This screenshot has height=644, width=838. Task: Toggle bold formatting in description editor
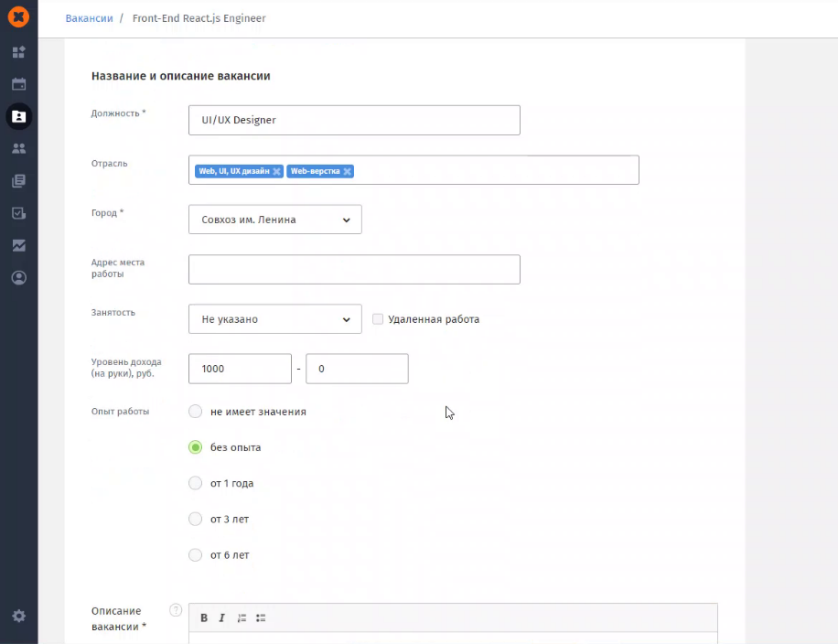(204, 617)
